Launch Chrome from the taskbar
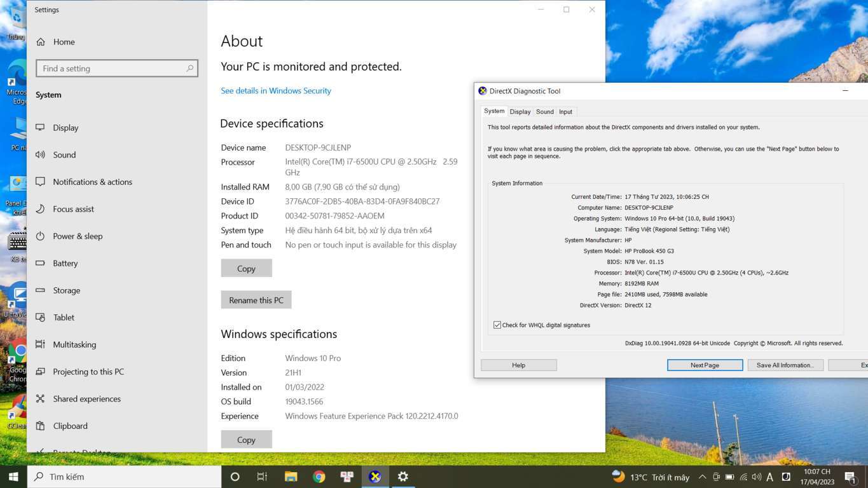The height and width of the screenshot is (488, 868). (319, 477)
